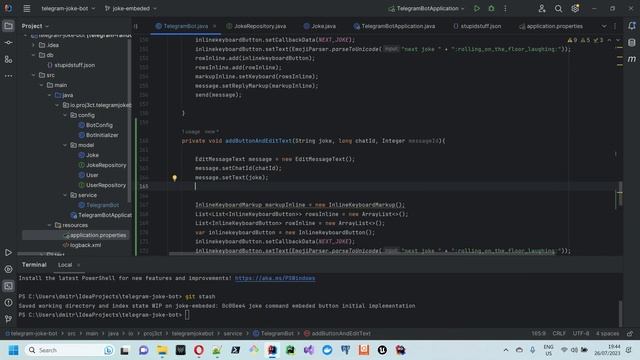
Task: Open the Run tool window
Action: tap(8, 253)
